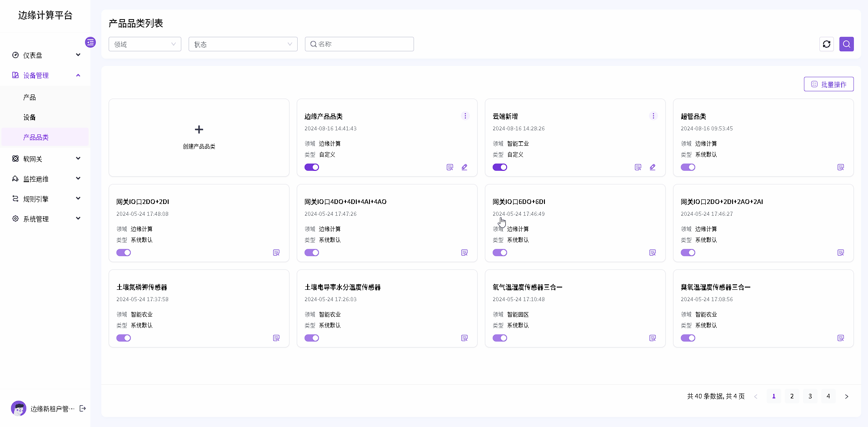The height and width of the screenshot is (427, 868).
Task: Click the edit pencil icon on 云端新增 card
Action: click(x=652, y=167)
